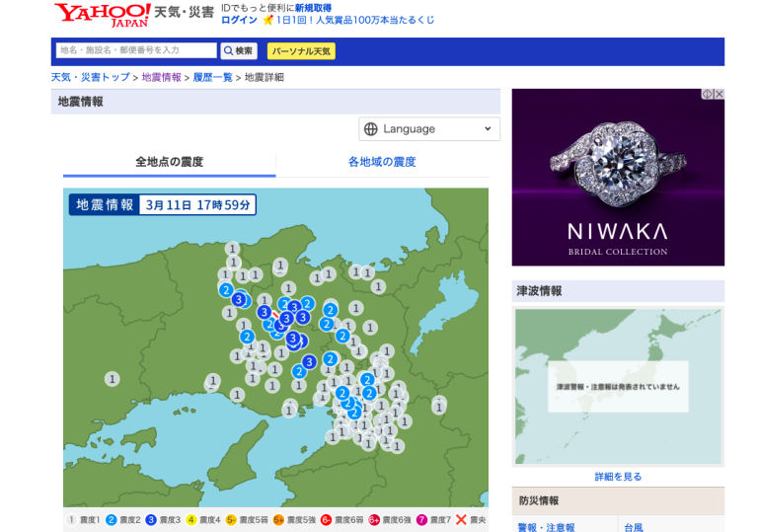Image resolution: width=758 pixels, height=532 pixels.
Task: Click the パーソナル天気 button
Action: tap(301, 50)
